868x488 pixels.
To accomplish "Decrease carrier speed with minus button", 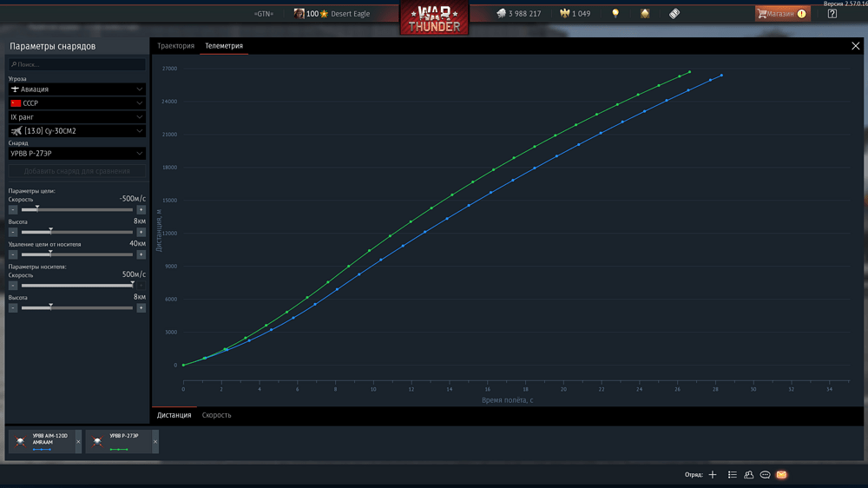I will (13, 286).
